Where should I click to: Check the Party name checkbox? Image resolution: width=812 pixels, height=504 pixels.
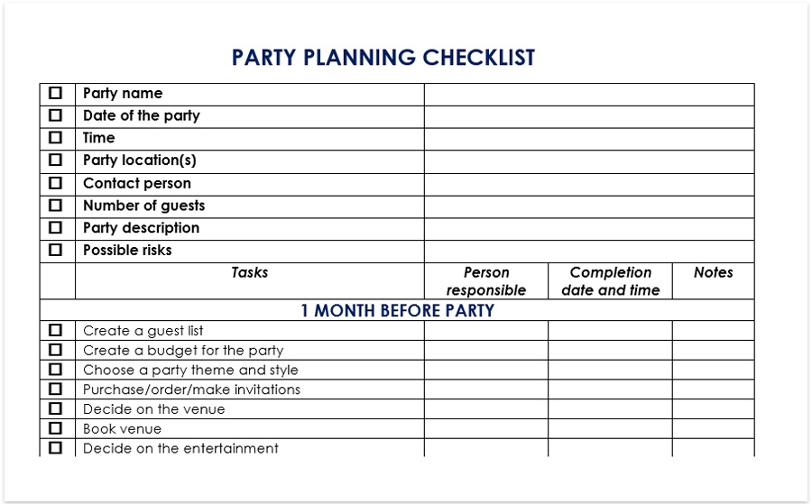point(56,93)
